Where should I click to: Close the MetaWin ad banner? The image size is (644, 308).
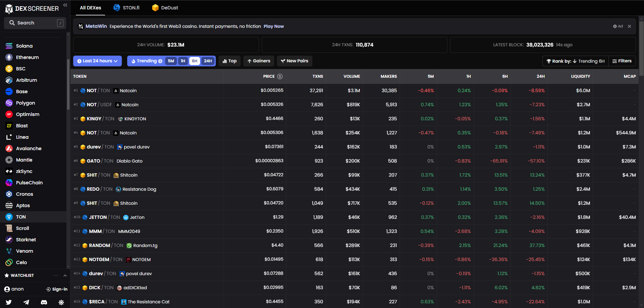point(629,26)
